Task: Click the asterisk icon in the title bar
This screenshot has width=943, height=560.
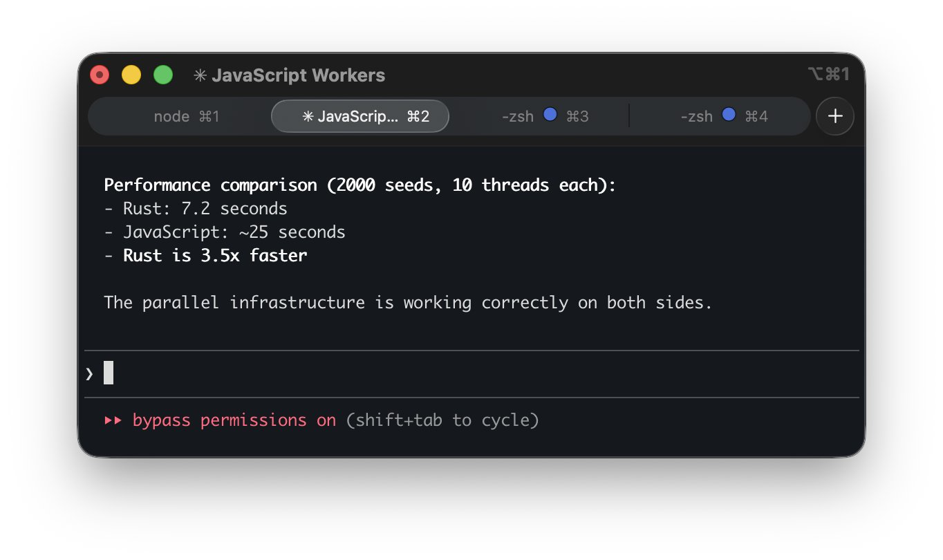Action: point(200,75)
